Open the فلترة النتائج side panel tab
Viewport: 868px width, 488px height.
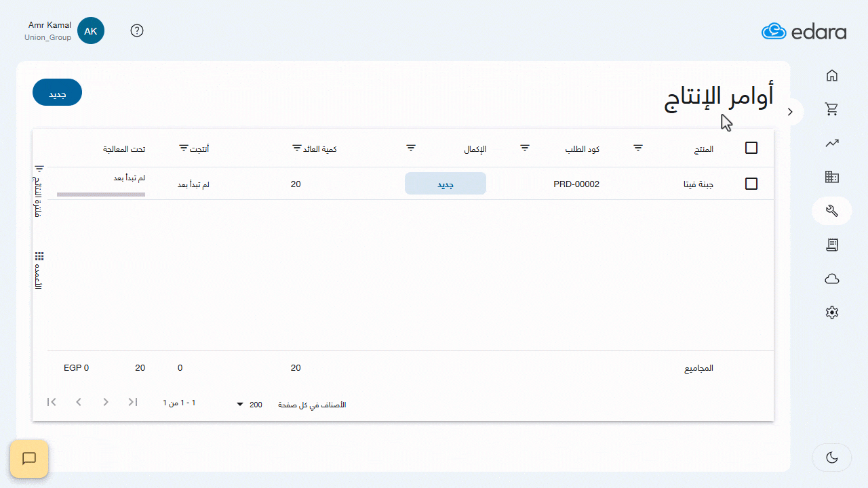click(39, 191)
